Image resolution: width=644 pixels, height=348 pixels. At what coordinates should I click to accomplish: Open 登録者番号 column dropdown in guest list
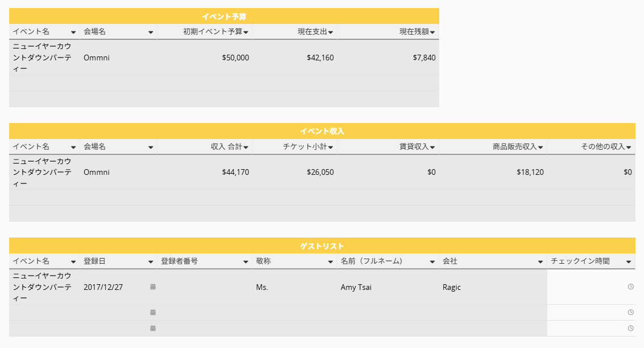[246, 262]
